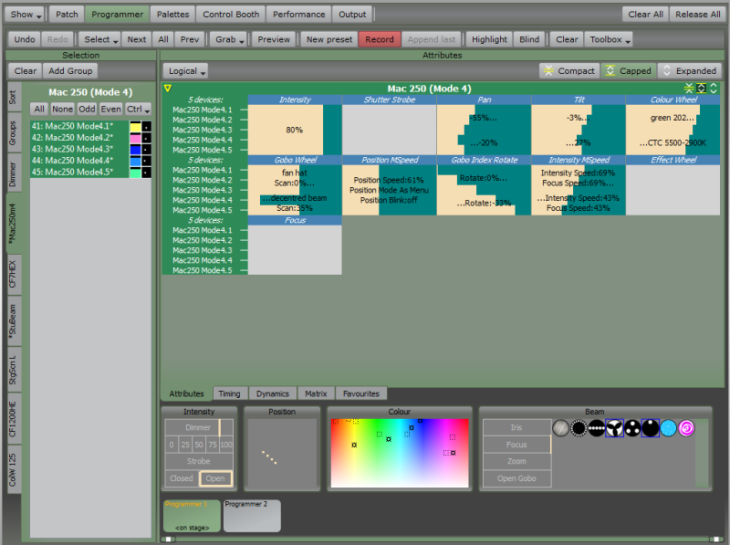
Task: Switch attribute view to Capped
Action: pos(629,71)
